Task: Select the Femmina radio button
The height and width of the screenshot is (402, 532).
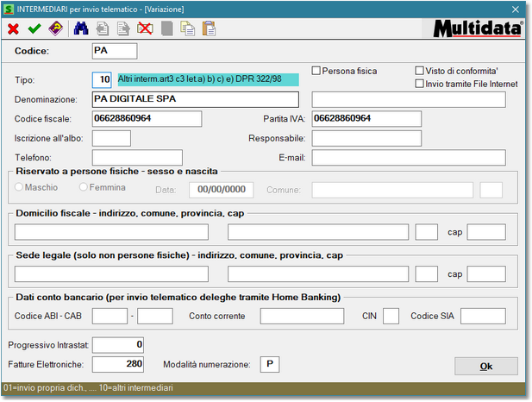Action: (83, 187)
